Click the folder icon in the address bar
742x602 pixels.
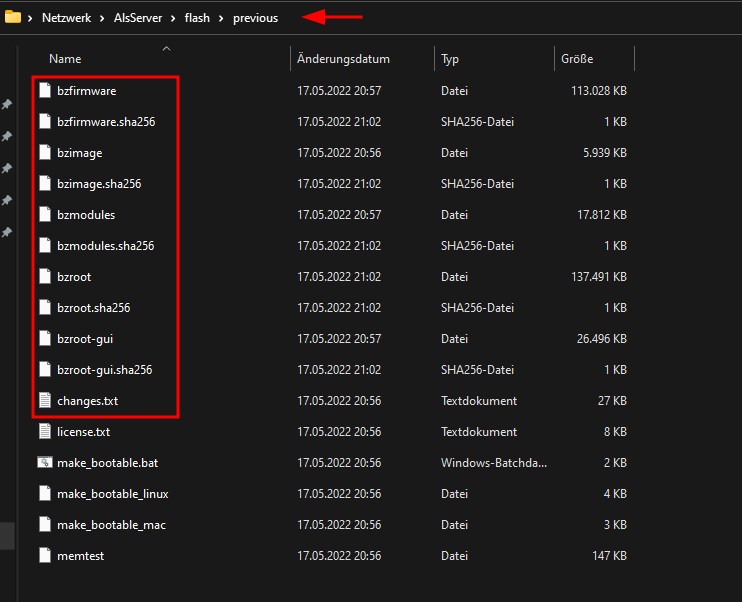pos(13,17)
